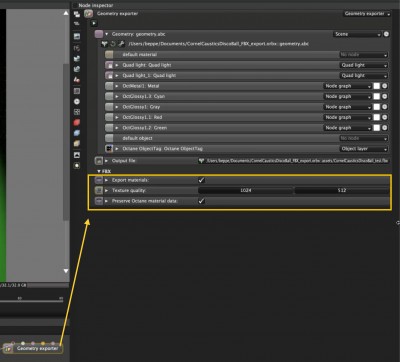
Task: Click the down arrow of the viewport scrollbar
Action: pos(66,271)
